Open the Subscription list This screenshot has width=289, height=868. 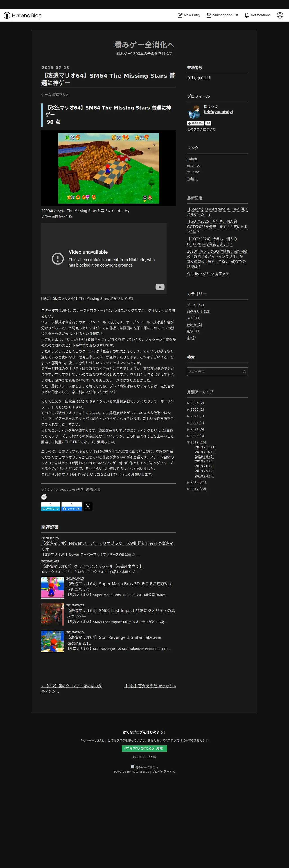[x=222, y=15]
